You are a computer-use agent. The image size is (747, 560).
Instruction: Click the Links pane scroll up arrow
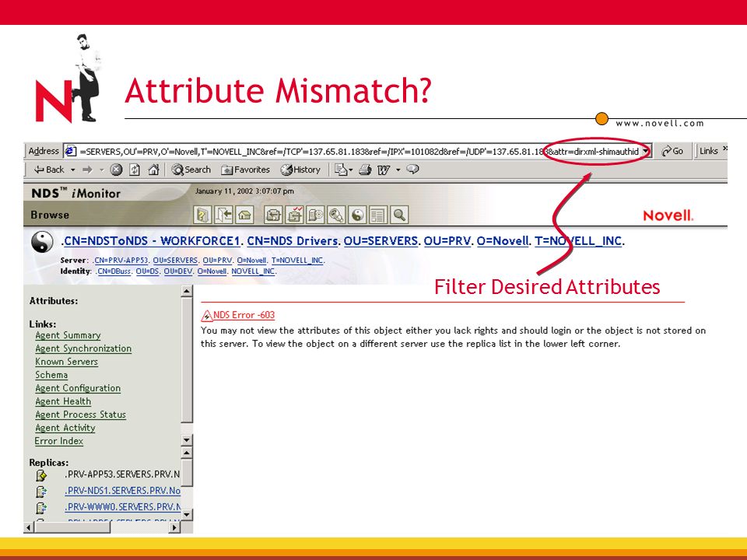click(187, 291)
